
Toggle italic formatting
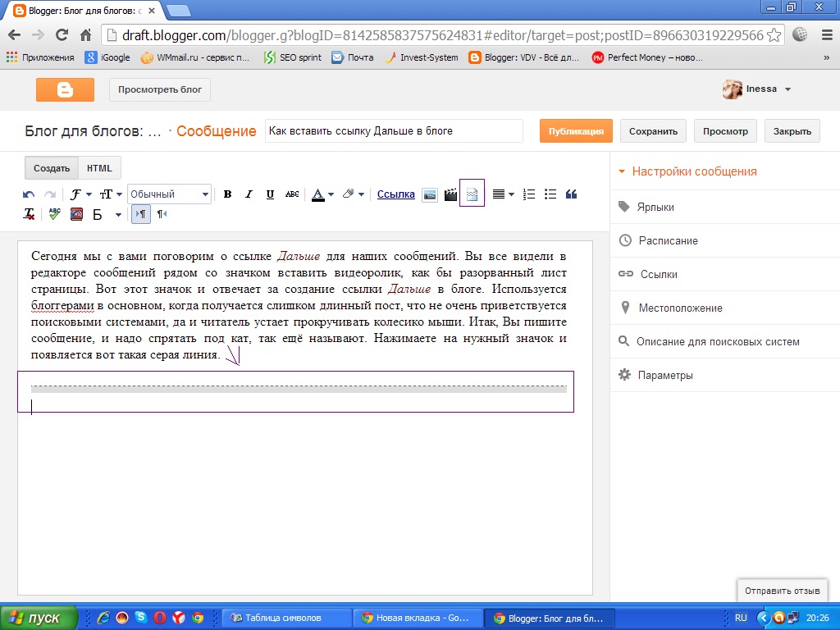pyautogui.click(x=249, y=194)
